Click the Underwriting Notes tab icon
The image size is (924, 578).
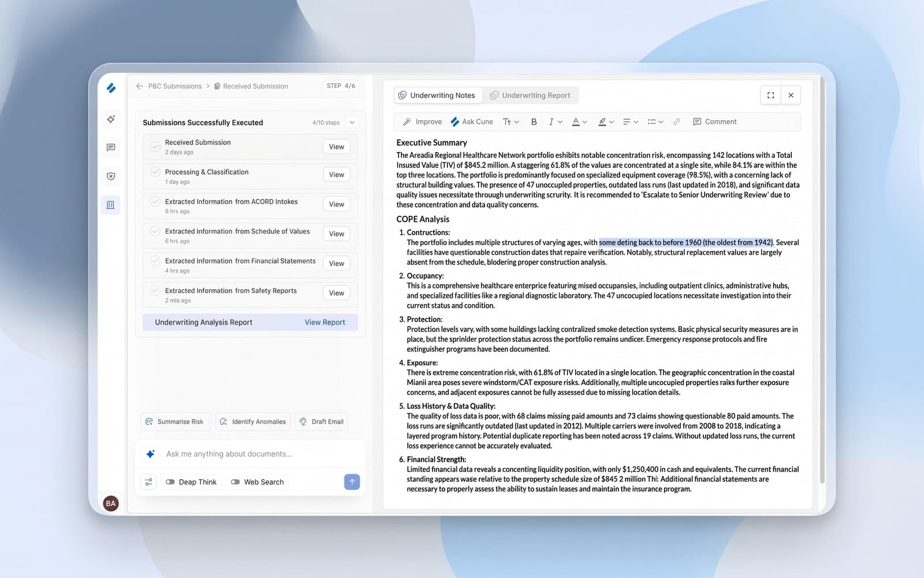(403, 95)
